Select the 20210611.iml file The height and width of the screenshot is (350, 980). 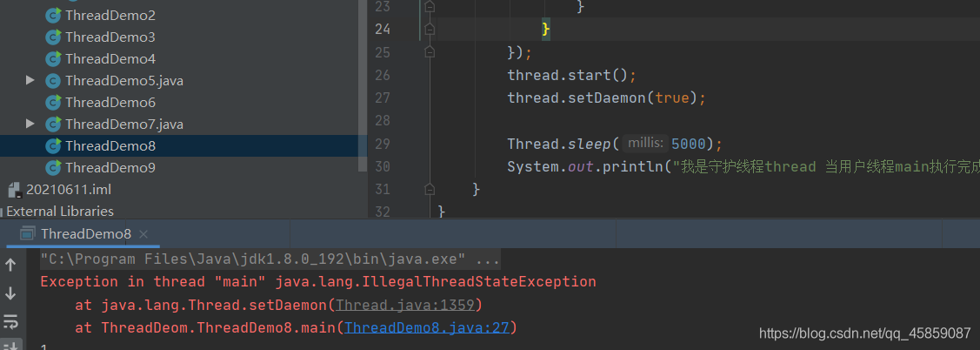[x=68, y=189]
